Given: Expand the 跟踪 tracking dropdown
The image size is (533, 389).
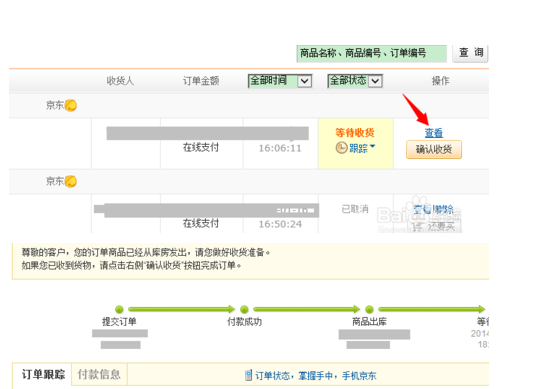Looking at the screenshot, I should pyautogui.click(x=362, y=148).
